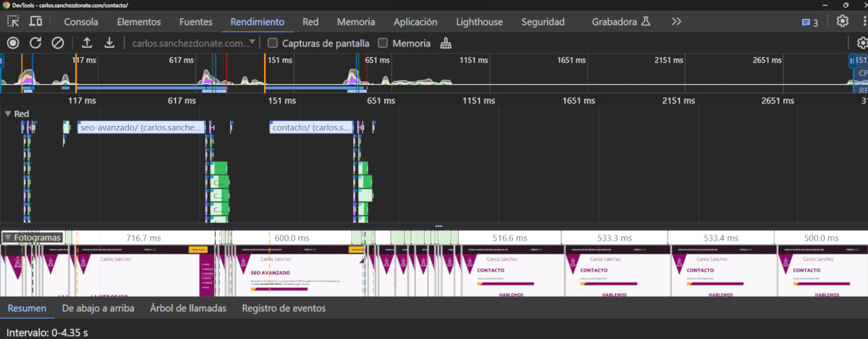This screenshot has height=339, width=868.
Task: Start recording a performance profile
Action: coord(12,43)
